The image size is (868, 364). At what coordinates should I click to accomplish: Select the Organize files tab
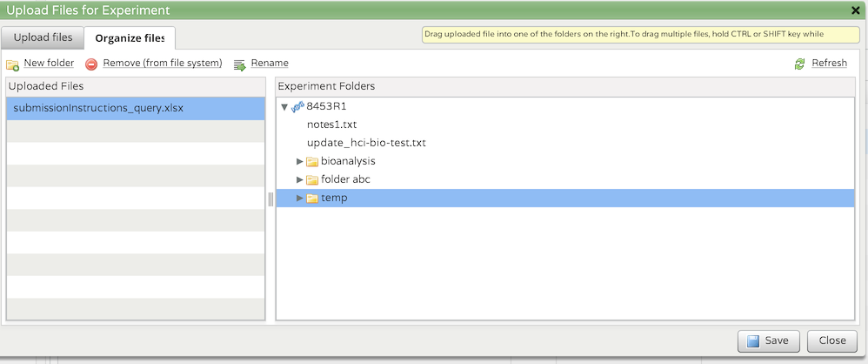(x=130, y=38)
